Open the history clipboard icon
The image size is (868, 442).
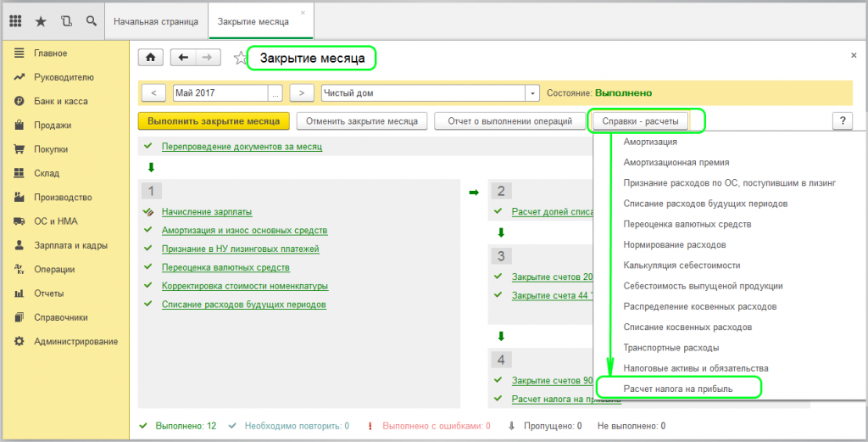66,20
